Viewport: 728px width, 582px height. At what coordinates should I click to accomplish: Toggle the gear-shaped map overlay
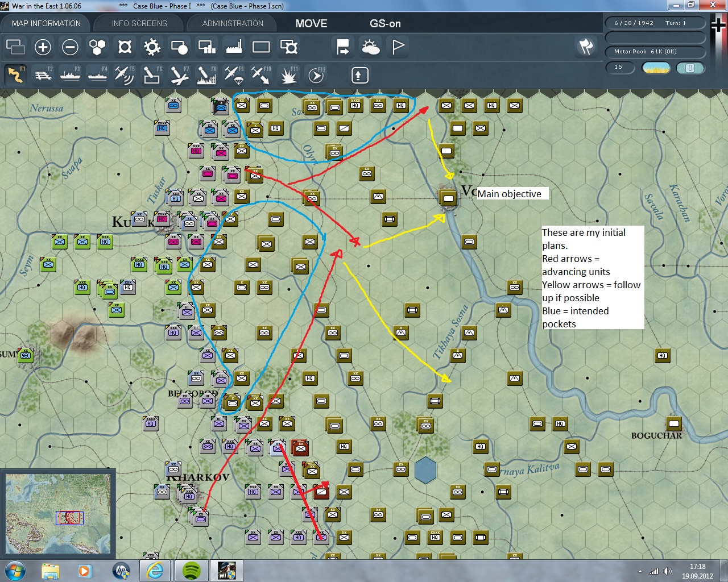click(152, 47)
